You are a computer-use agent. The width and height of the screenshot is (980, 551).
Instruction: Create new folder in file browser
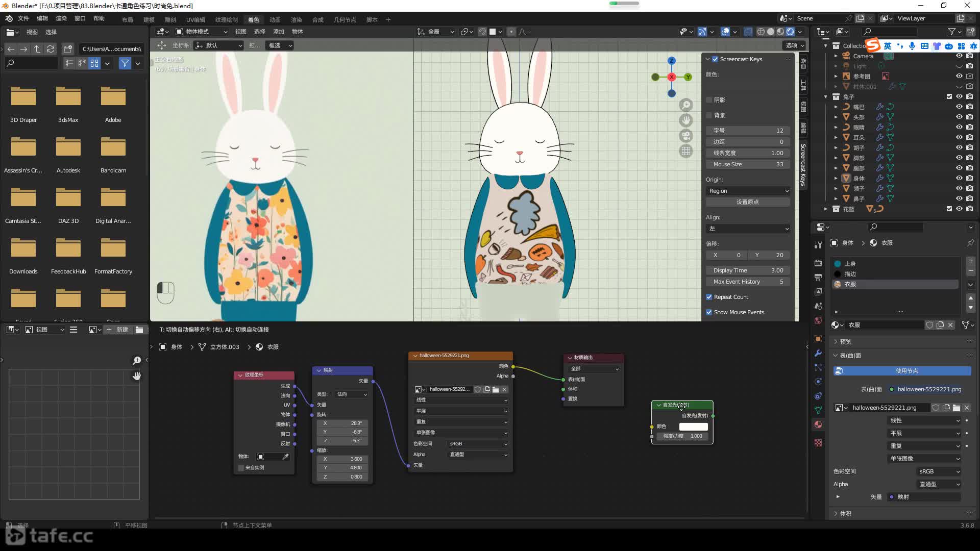coord(68,49)
